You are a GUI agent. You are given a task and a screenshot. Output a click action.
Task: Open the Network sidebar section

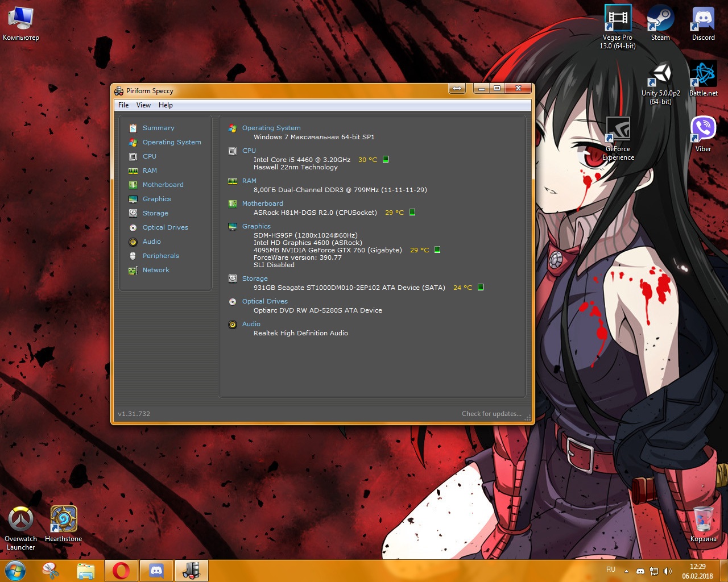(x=156, y=270)
